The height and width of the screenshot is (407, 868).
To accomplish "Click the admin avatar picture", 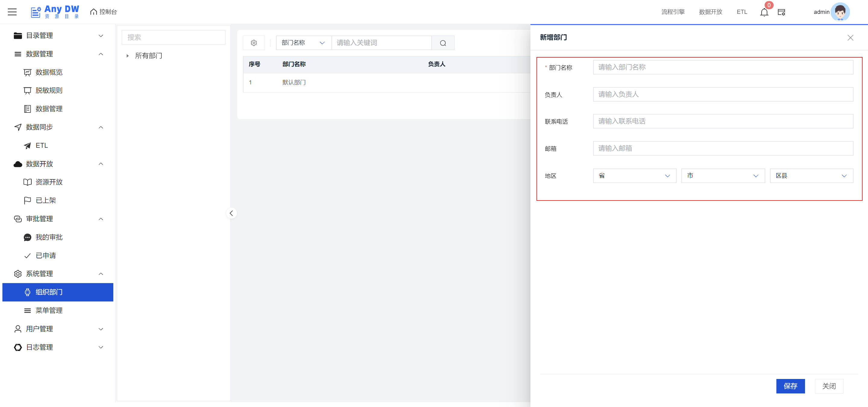I will click(x=840, y=12).
